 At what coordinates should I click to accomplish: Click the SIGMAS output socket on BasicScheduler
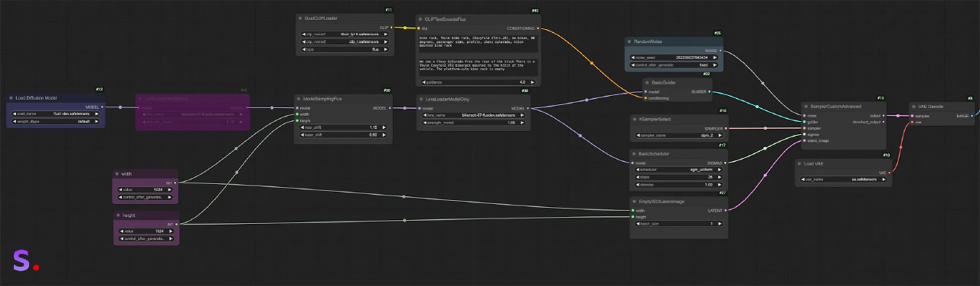725,163
